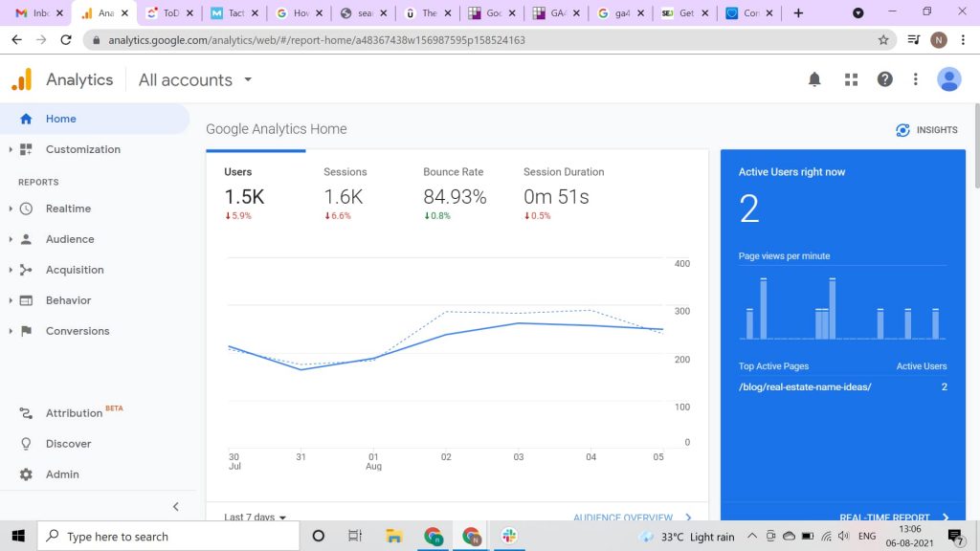This screenshot has width=980, height=551.
Task: Click the ENG language indicator in tray
Action: [867, 536]
